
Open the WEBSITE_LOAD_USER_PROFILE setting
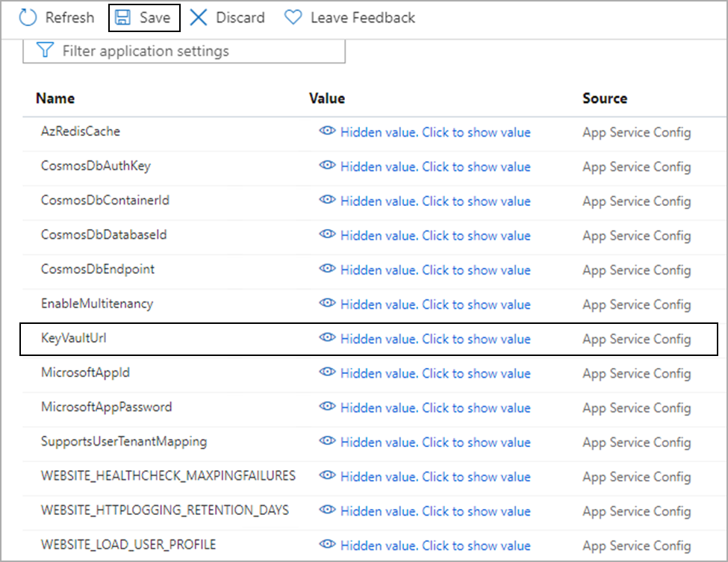[128, 545]
